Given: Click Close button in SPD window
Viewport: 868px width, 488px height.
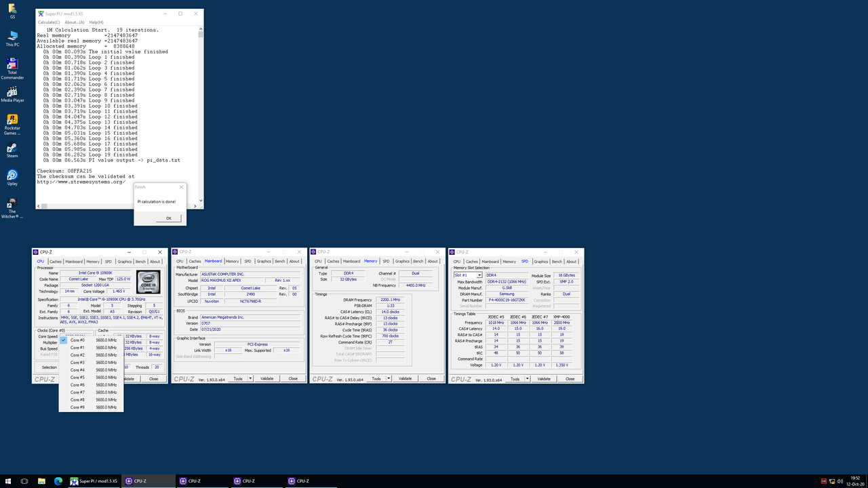Looking at the screenshot, I should (570, 379).
